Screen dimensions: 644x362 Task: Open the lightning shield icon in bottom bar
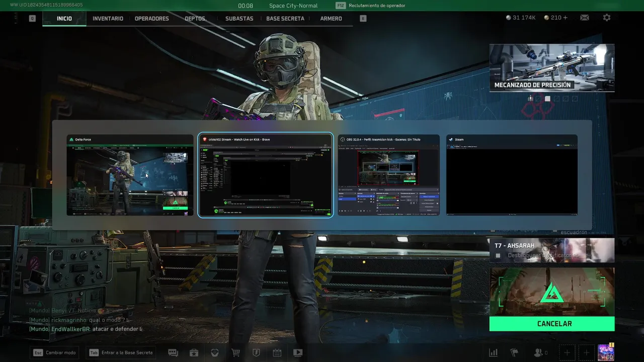(x=256, y=353)
